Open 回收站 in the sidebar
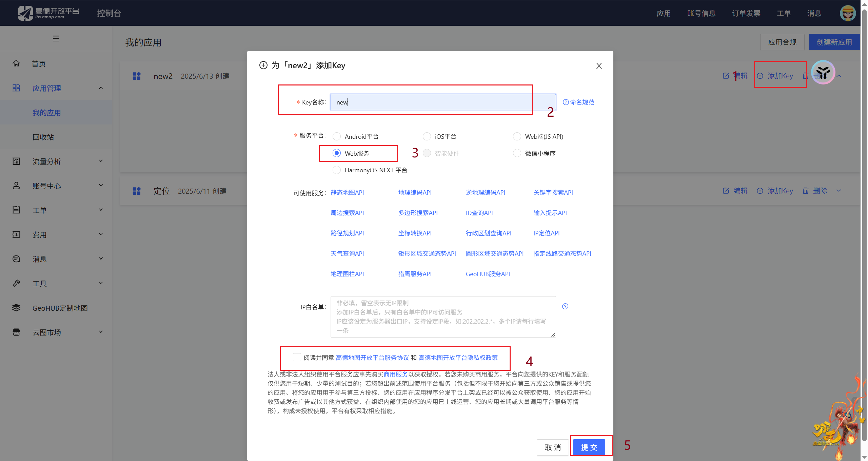This screenshot has height=461, width=868. [43, 137]
